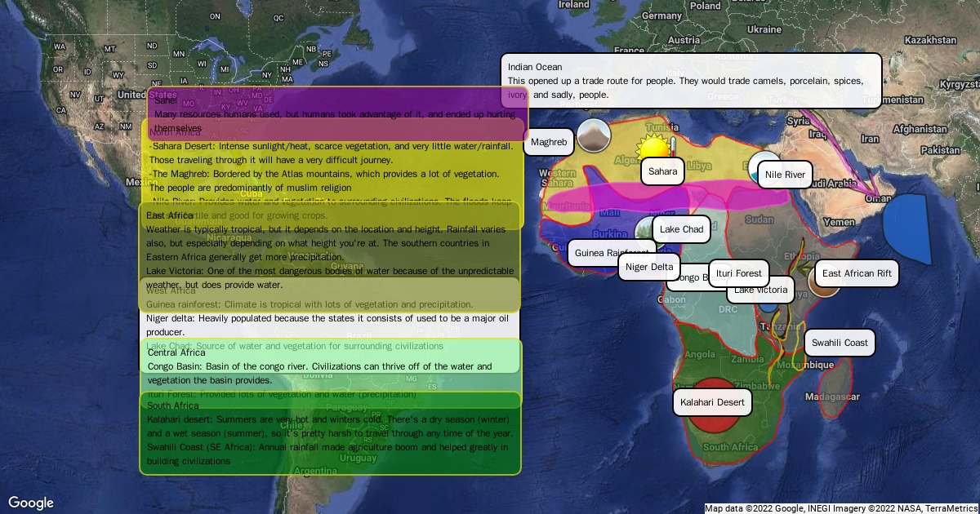Click the 'Guinea rainforest: Climate is tropical' line

click(310, 304)
